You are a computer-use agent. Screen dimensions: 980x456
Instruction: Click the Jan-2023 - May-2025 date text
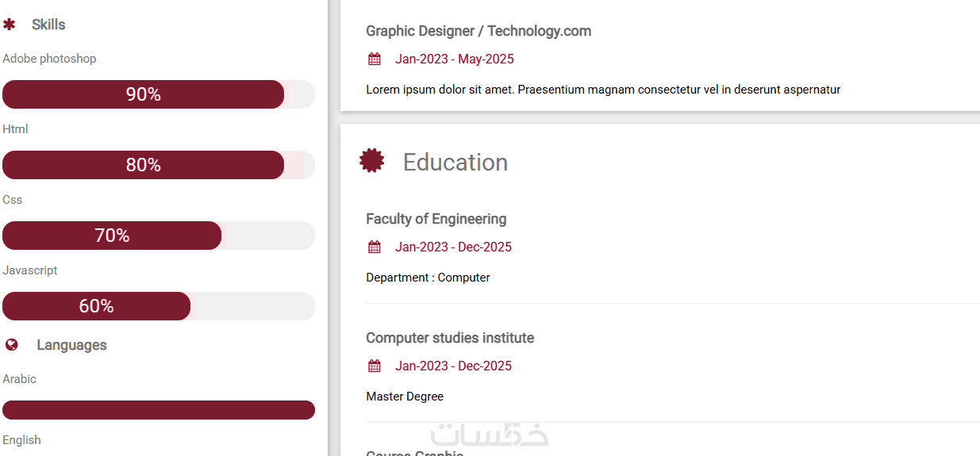pos(455,59)
